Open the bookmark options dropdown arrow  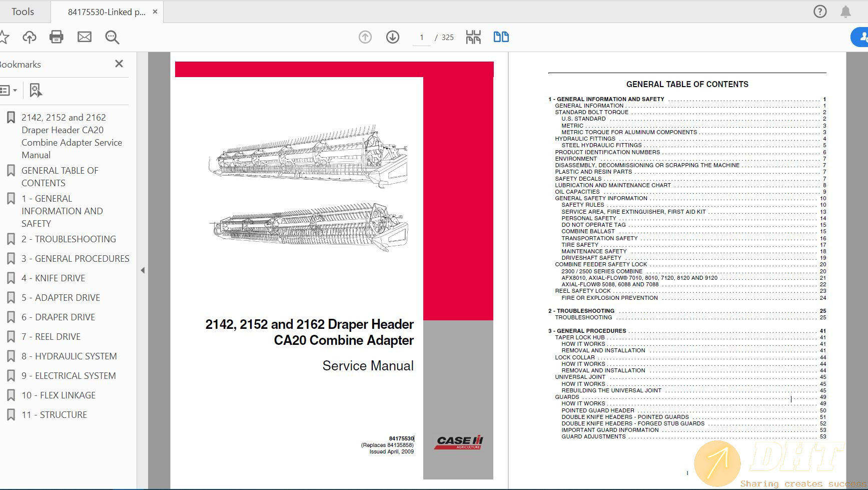point(16,91)
